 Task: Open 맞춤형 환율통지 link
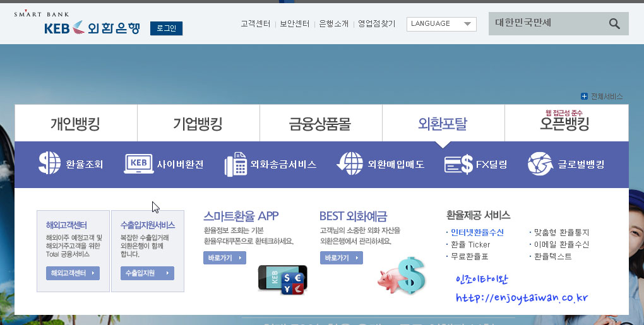[561, 232]
